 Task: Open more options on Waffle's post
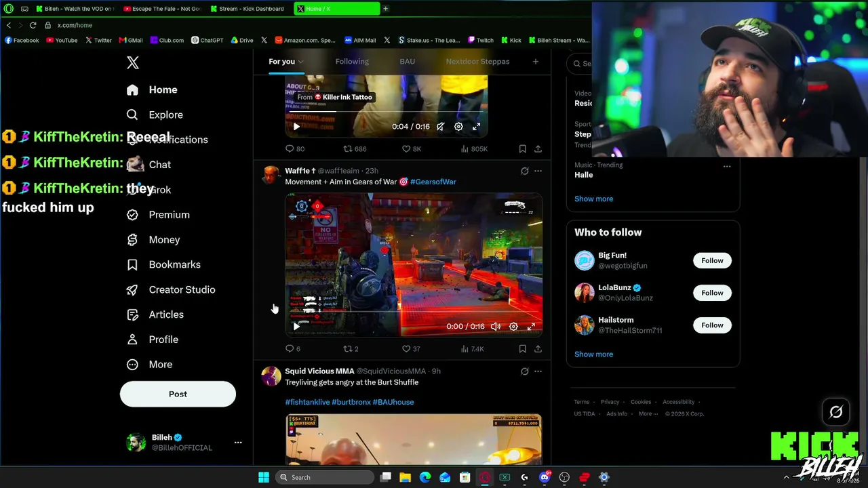point(538,171)
